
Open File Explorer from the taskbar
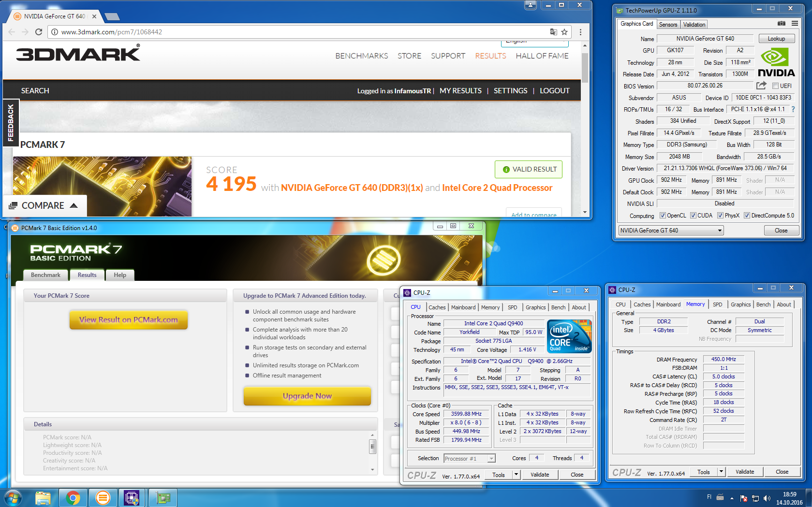[43, 497]
